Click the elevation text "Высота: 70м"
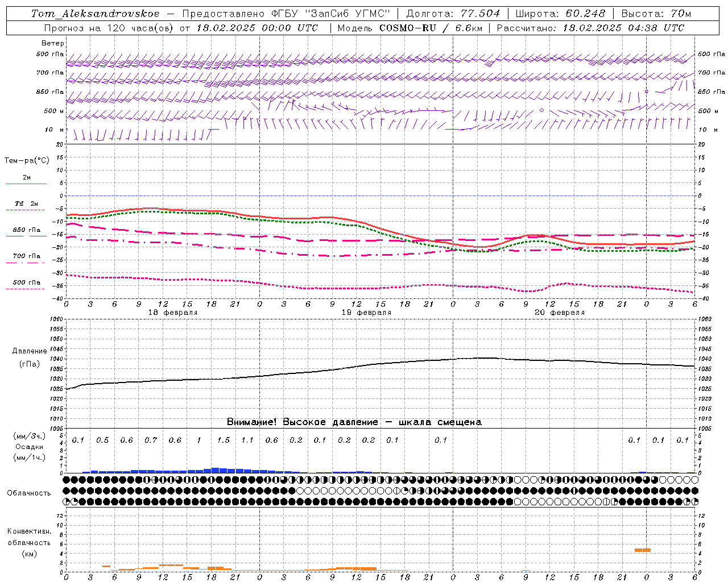Viewport: 728px width, 582px height. 656,14
